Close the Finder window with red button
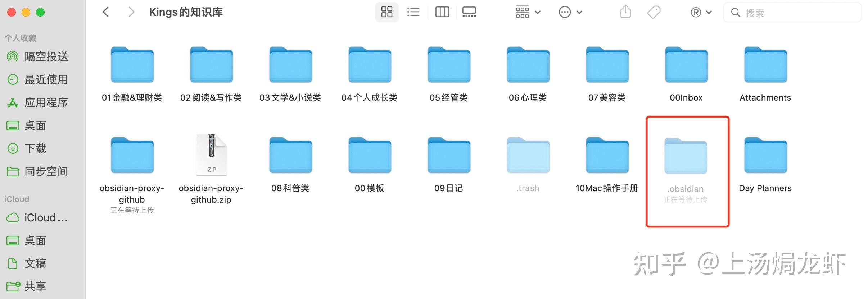The image size is (868, 299). click(x=12, y=12)
